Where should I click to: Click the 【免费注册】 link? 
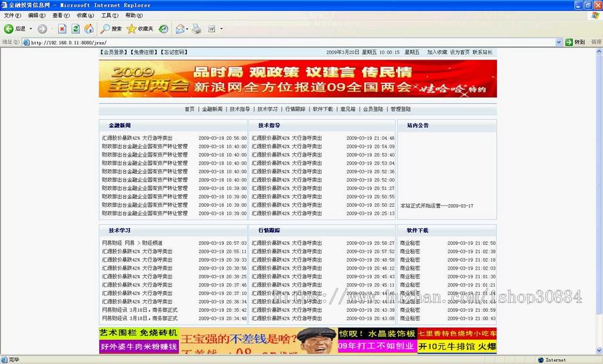tap(144, 52)
